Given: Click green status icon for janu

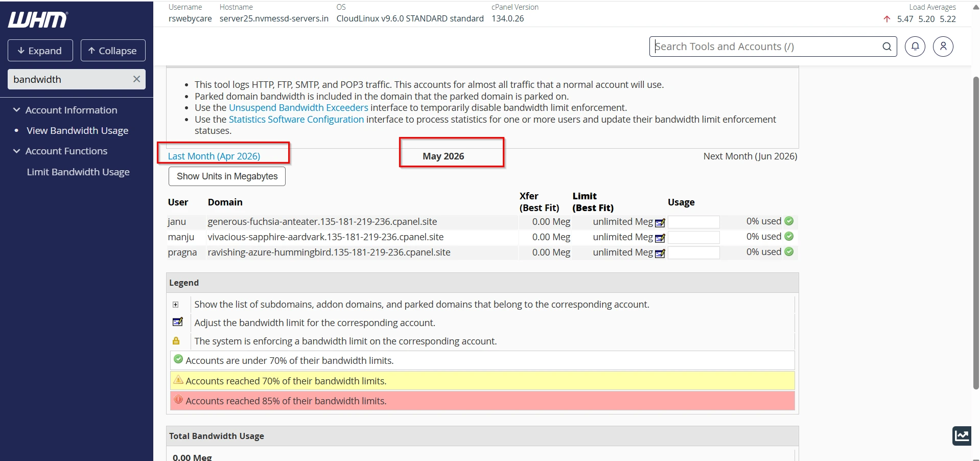Looking at the screenshot, I should (x=789, y=221).
